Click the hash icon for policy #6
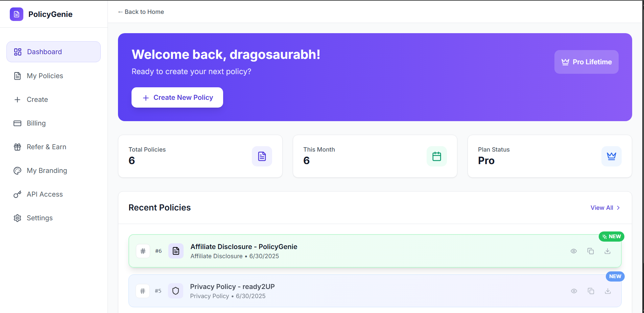This screenshot has height=313, width=644. pyautogui.click(x=143, y=251)
